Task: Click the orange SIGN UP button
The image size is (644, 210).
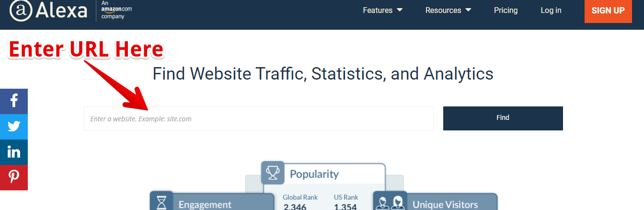Action: tap(608, 11)
